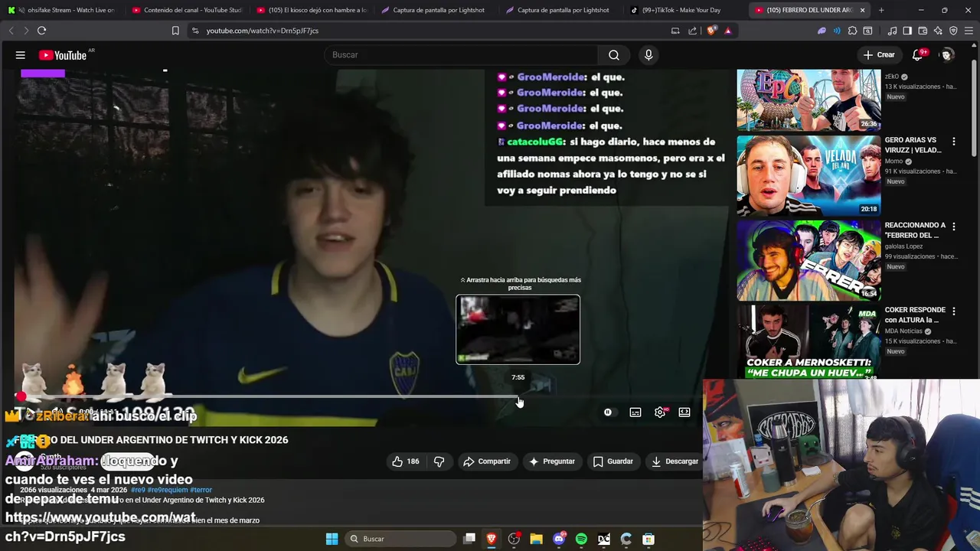Switch to El kiosco dejó con hambre tab
Image resolution: width=980 pixels, height=551 pixels.
(312, 10)
